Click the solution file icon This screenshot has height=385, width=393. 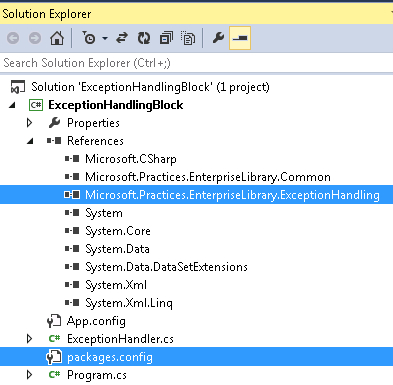coord(18,87)
